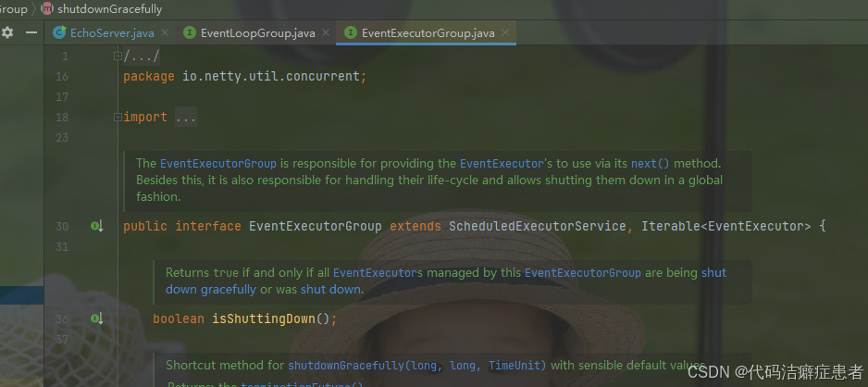Click ScheduledExecutorService in the interface declaration
This screenshot has width=868, height=387.
tap(538, 227)
